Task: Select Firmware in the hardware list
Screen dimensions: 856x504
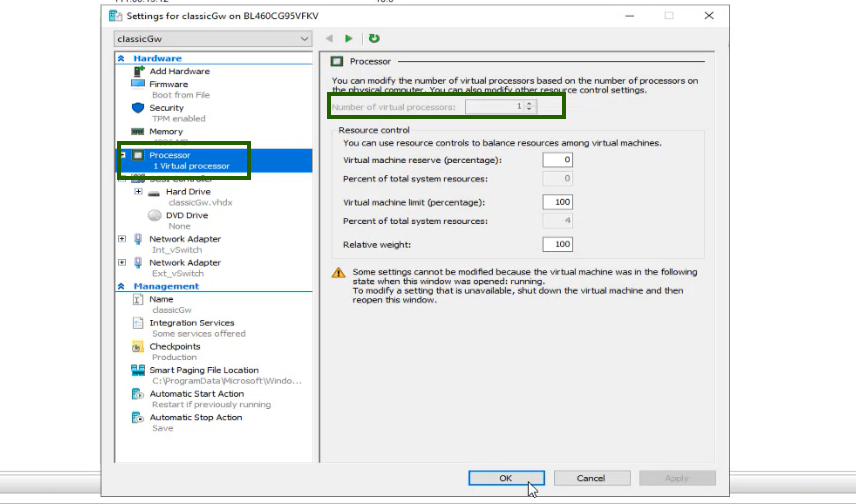Action: (x=168, y=84)
